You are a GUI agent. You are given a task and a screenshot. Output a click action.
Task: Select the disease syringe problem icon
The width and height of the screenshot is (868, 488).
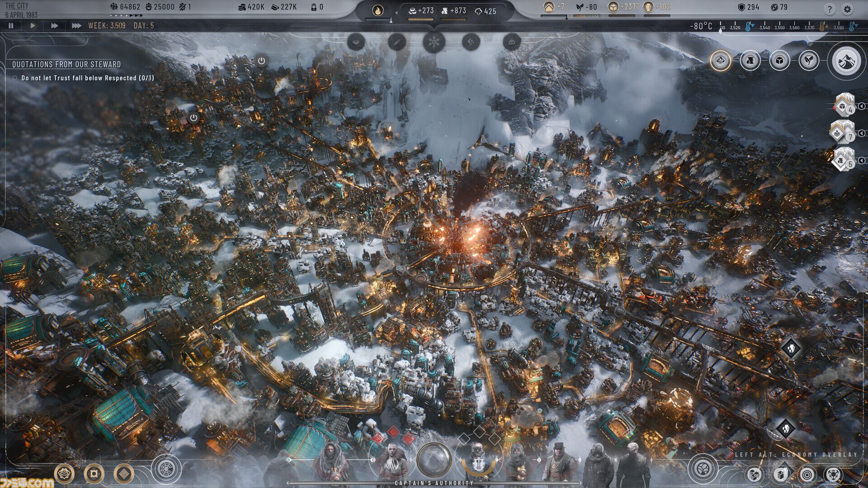396,42
